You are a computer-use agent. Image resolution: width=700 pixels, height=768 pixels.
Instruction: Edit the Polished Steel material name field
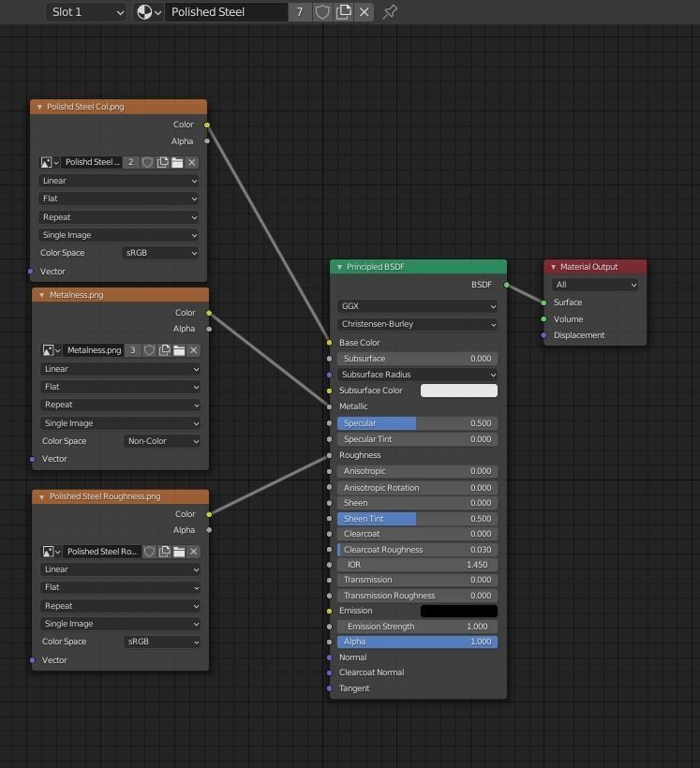tap(226, 12)
